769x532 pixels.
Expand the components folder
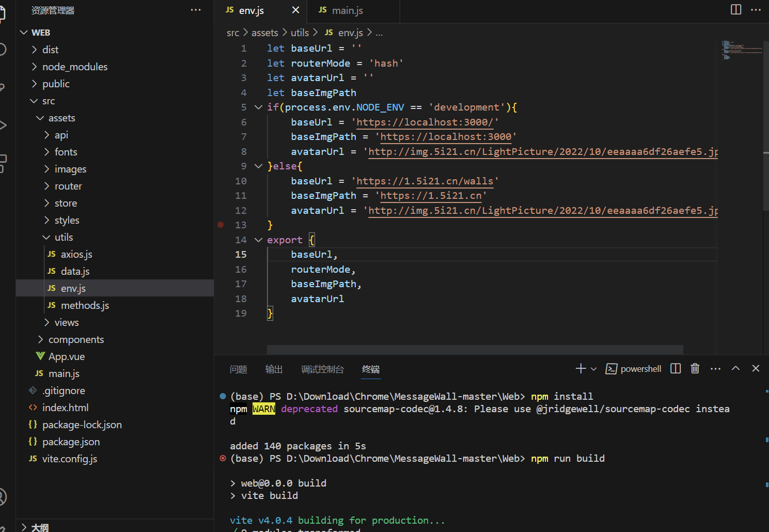[x=40, y=339]
